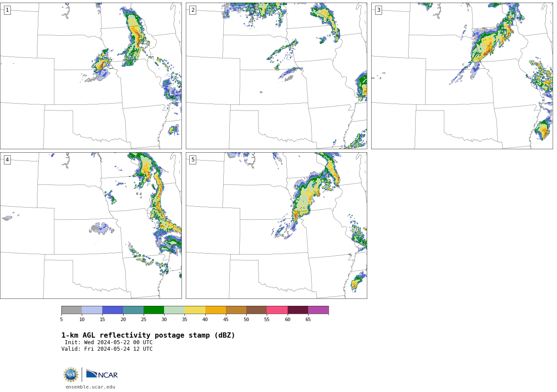Select the gray 5-10 dBZ swatch

pyautogui.click(x=72, y=310)
